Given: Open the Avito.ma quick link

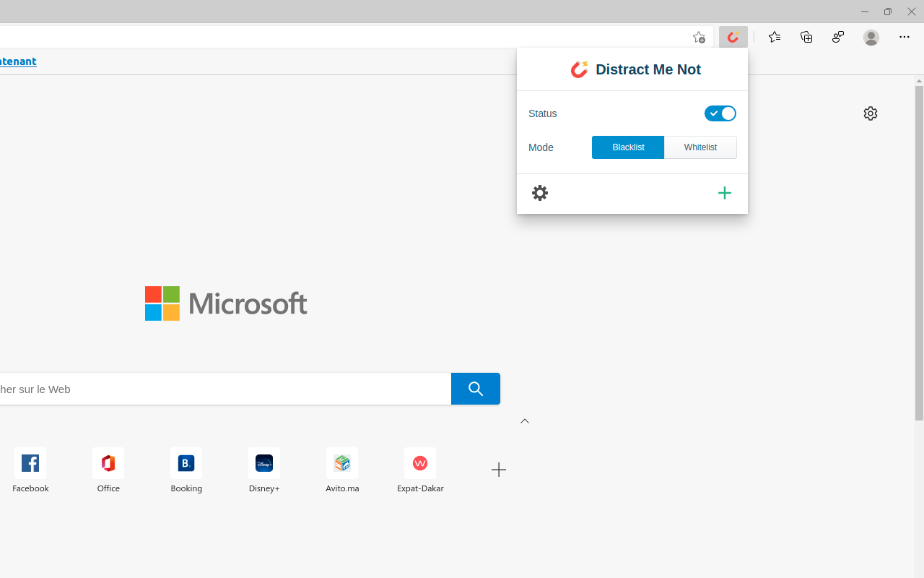Looking at the screenshot, I should coord(342,471).
